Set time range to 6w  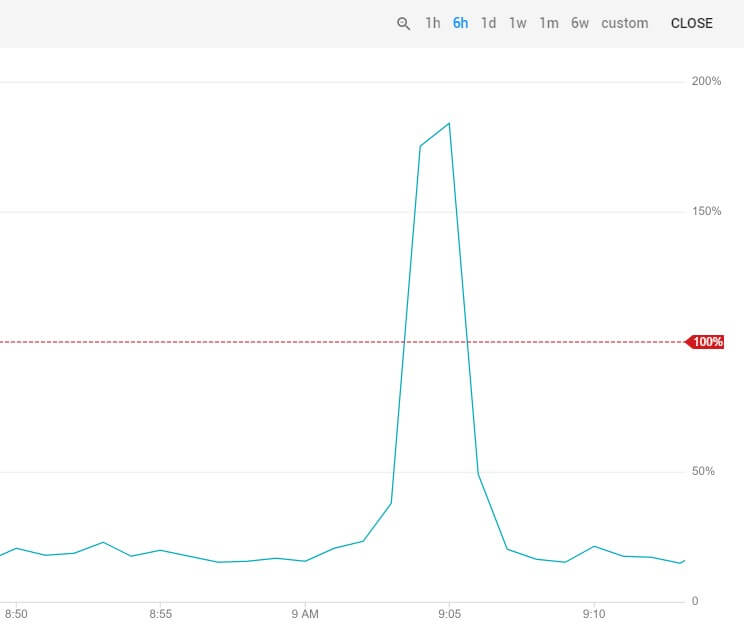pos(580,23)
